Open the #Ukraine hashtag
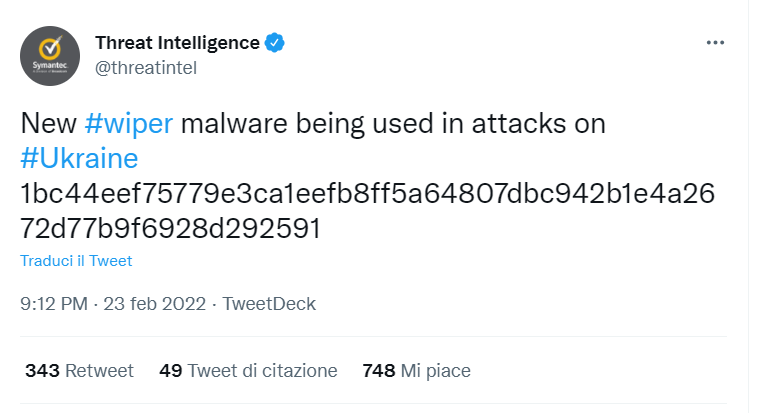The width and height of the screenshot is (762, 413). pos(79,159)
